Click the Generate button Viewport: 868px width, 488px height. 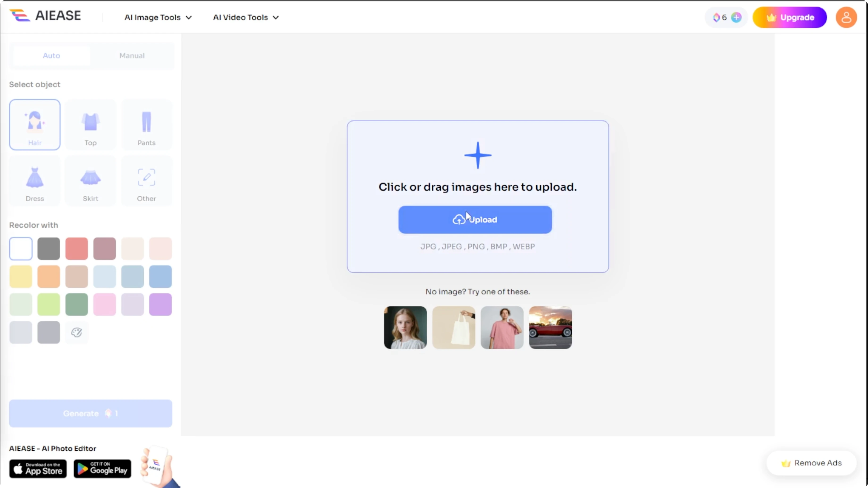pyautogui.click(x=91, y=413)
